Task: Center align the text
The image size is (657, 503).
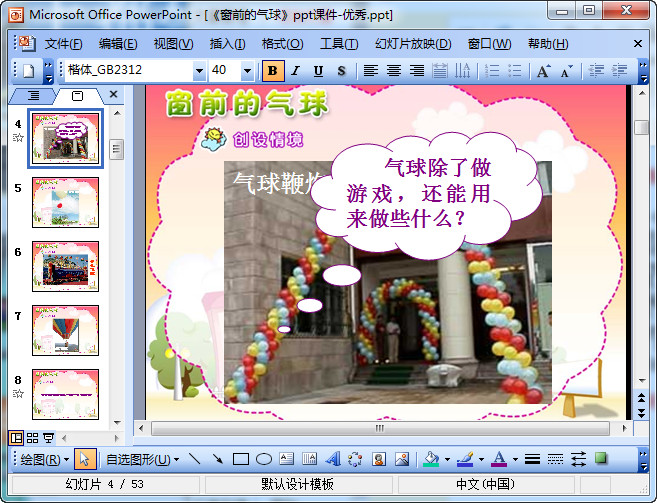Action: pyautogui.click(x=393, y=70)
